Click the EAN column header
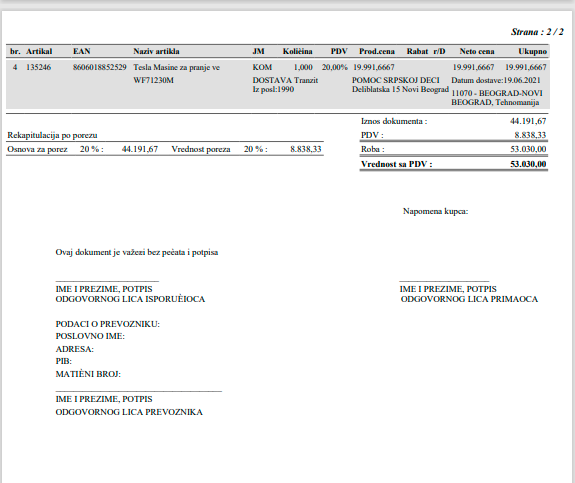This screenshot has width=575, height=483. click(81, 51)
